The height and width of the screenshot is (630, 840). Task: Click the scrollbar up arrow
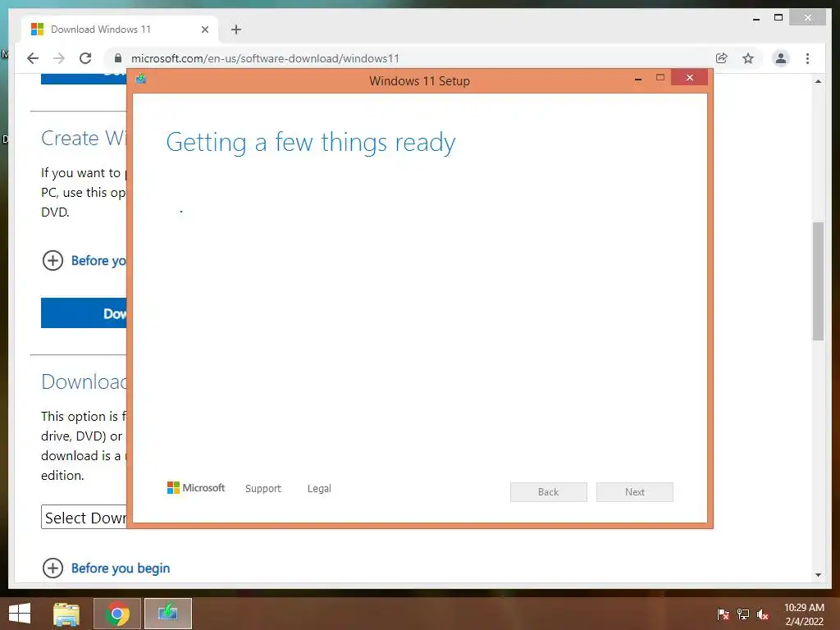tap(818, 81)
